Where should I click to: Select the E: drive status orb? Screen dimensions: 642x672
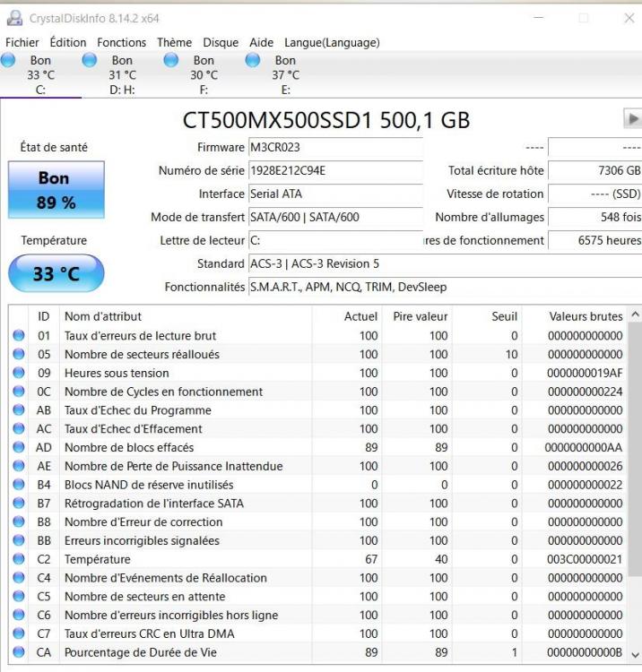pyautogui.click(x=254, y=61)
